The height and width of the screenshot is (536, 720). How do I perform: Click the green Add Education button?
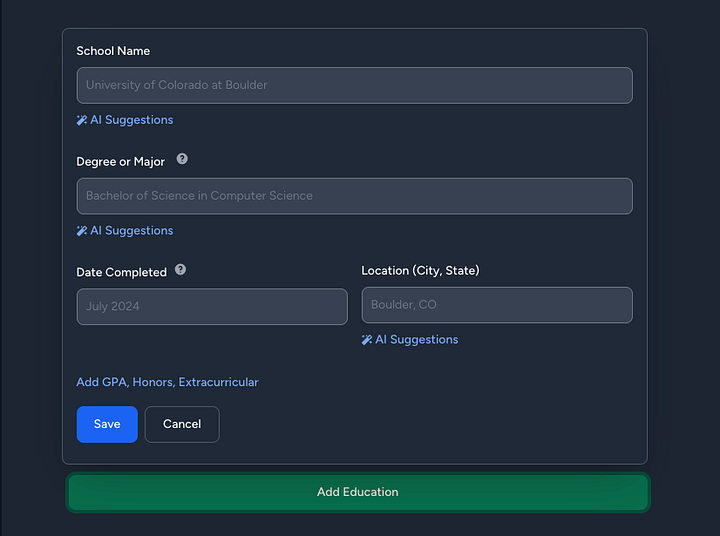[x=358, y=492]
